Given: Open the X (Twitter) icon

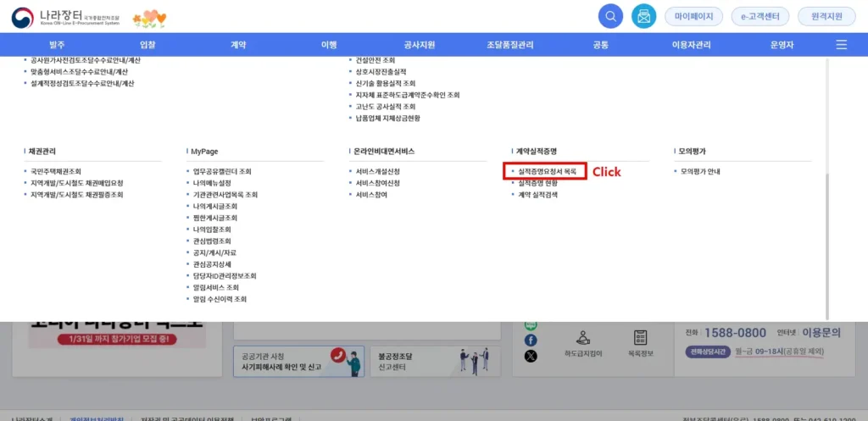Looking at the screenshot, I should pos(531,356).
